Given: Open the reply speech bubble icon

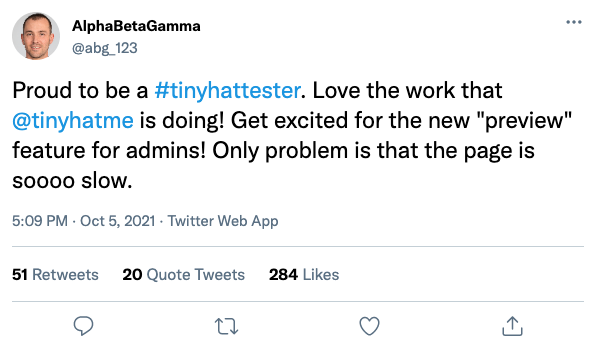Looking at the screenshot, I should coord(83,326).
